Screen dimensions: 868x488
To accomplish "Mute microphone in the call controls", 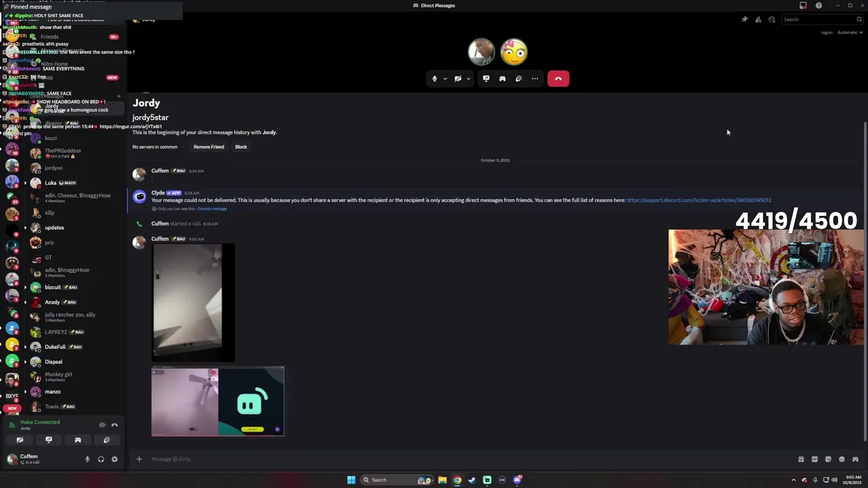I will (435, 79).
